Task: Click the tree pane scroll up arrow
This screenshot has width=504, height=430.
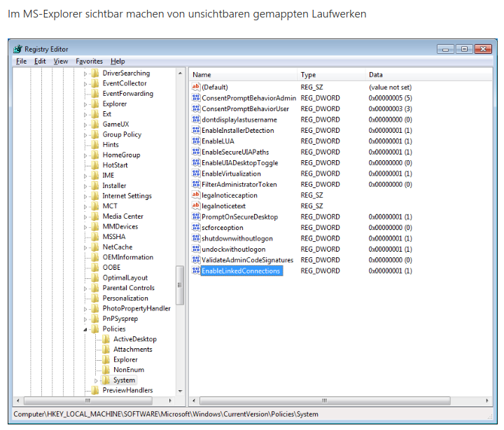Action: 181,73
